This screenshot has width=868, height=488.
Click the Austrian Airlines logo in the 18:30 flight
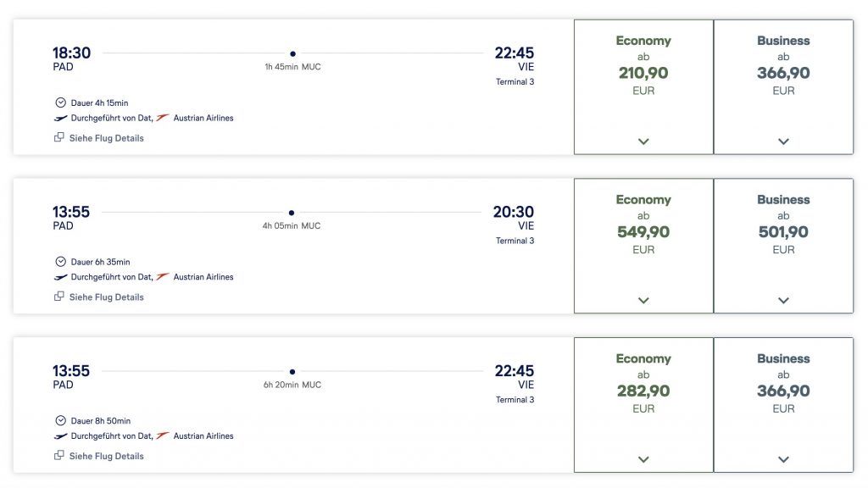tap(163, 118)
